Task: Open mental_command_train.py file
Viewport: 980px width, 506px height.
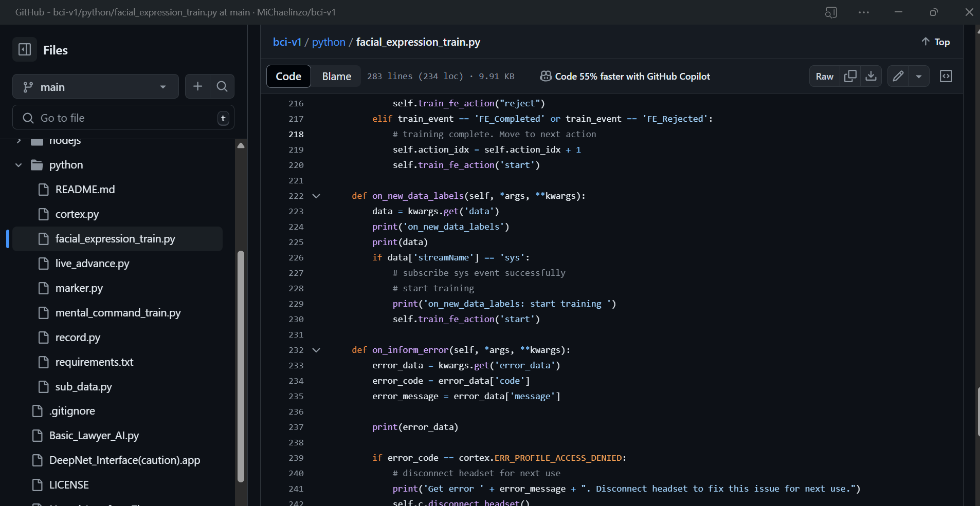Action: [118, 313]
